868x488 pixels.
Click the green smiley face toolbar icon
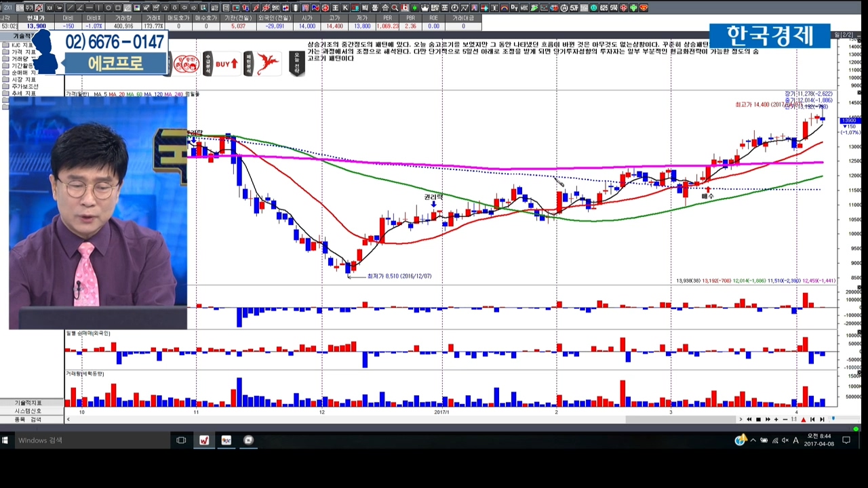pos(593,8)
